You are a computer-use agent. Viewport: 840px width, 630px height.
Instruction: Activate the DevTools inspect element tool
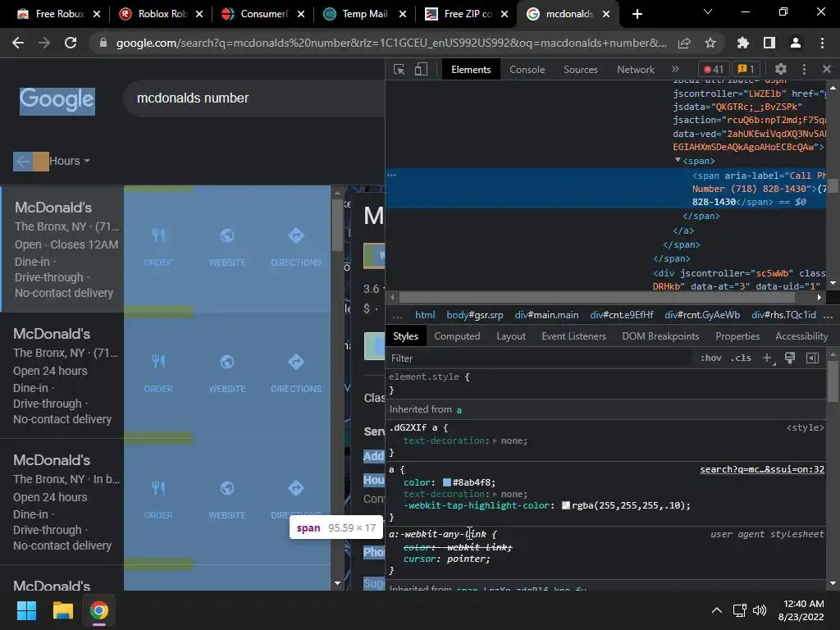[x=399, y=69]
